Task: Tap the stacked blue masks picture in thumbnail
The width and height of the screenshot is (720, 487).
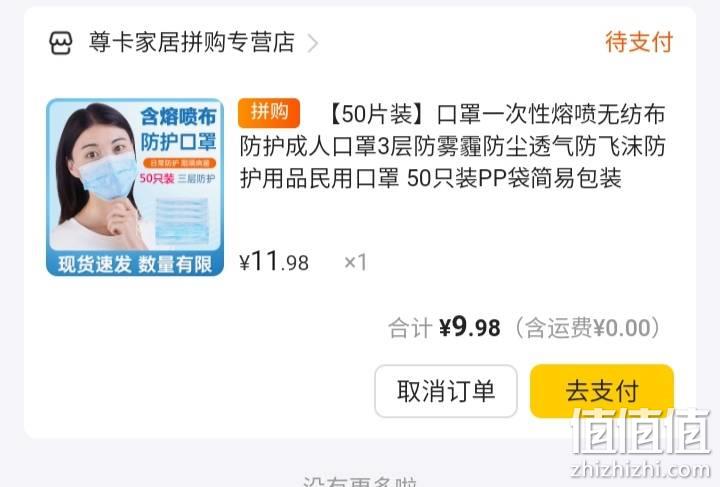Action: coord(182,221)
